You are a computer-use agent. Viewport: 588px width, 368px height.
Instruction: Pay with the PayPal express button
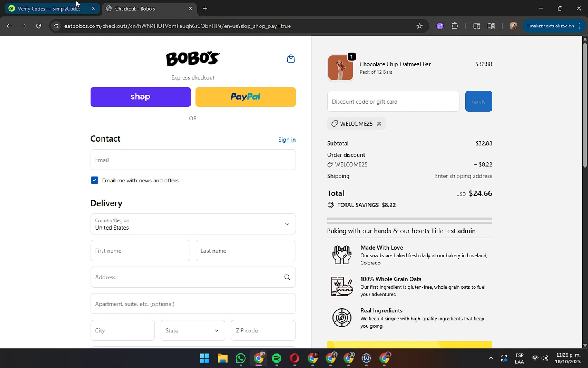click(245, 97)
